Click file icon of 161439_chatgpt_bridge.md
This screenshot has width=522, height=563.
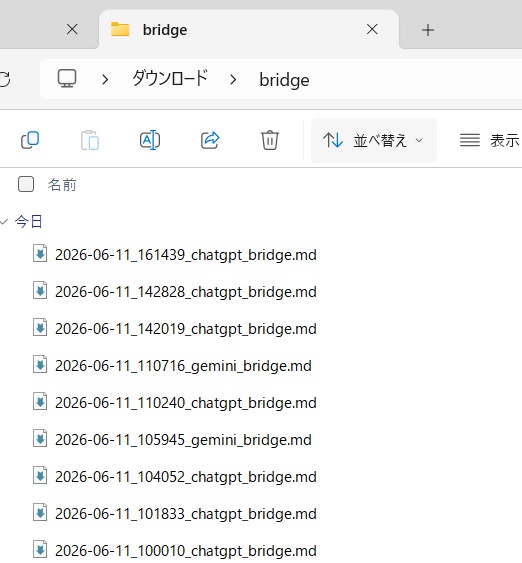click(x=40, y=253)
